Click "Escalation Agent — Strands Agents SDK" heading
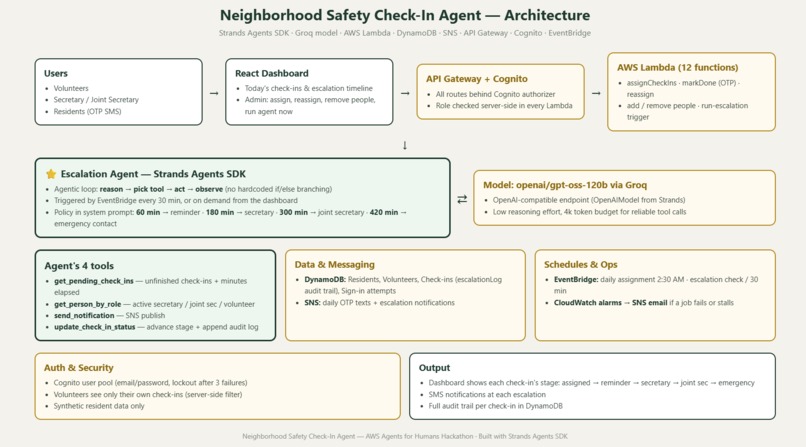The height and width of the screenshot is (447, 806). pyautogui.click(x=153, y=174)
